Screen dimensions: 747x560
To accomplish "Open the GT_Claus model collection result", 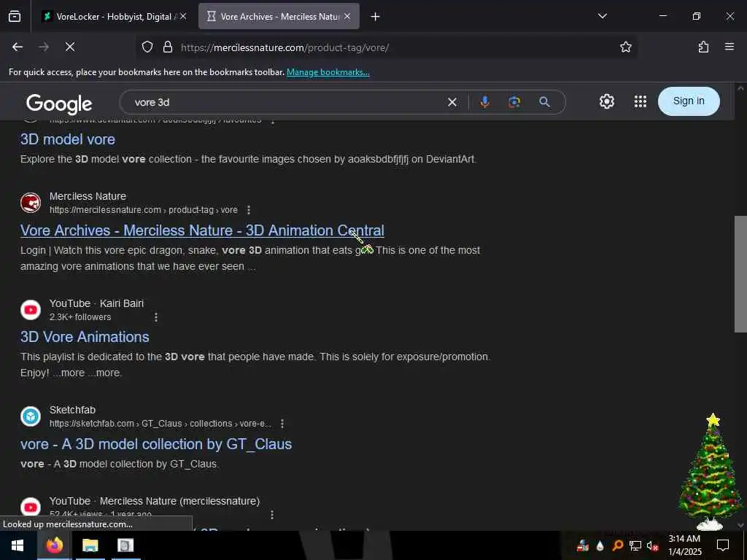I will [x=156, y=444].
